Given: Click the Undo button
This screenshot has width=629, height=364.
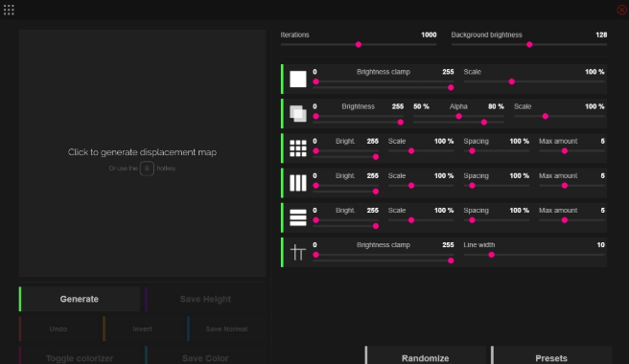Looking at the screenshot, I should (x=58, y=329).
